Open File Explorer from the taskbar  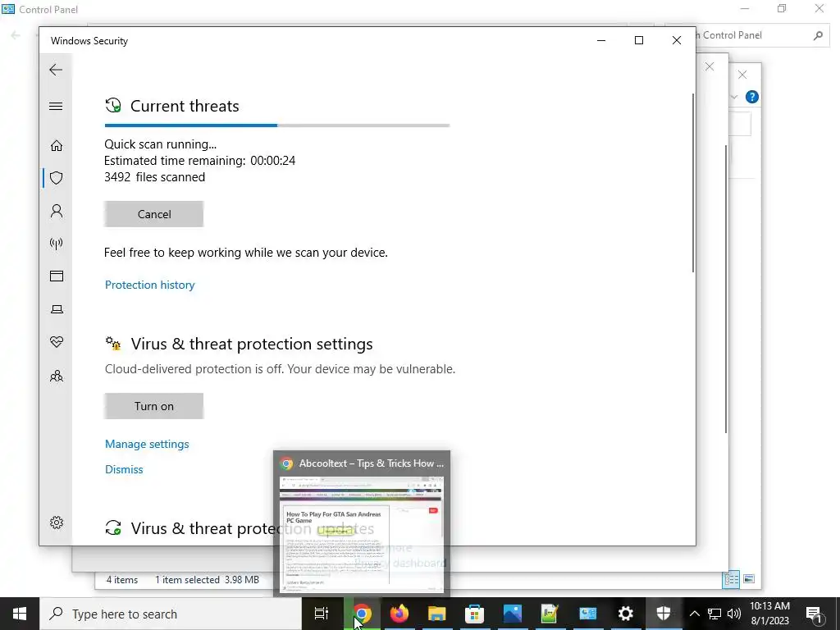point(436,614)
